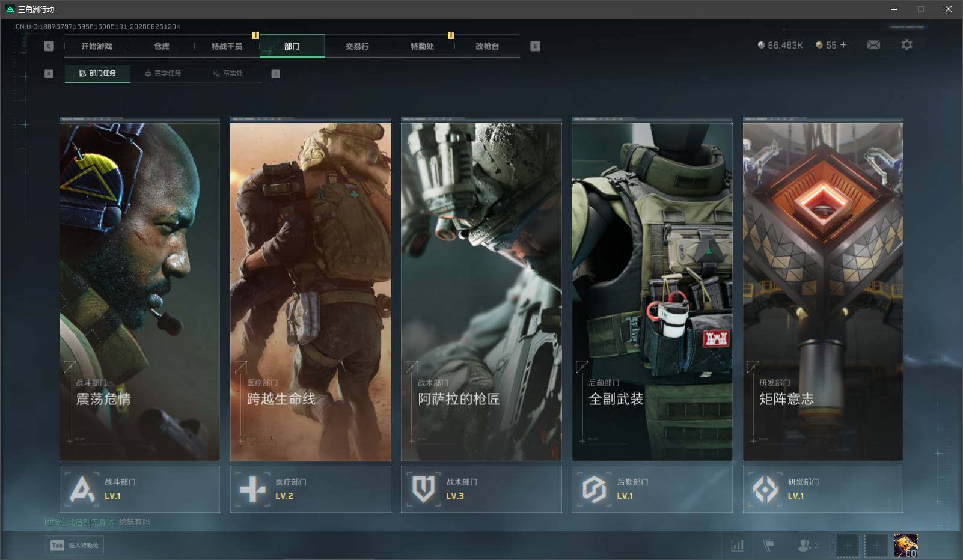Screen dimensions: 963x560
Task: Open the 军需处 sub-tab
Action: [x=228, y=73]
